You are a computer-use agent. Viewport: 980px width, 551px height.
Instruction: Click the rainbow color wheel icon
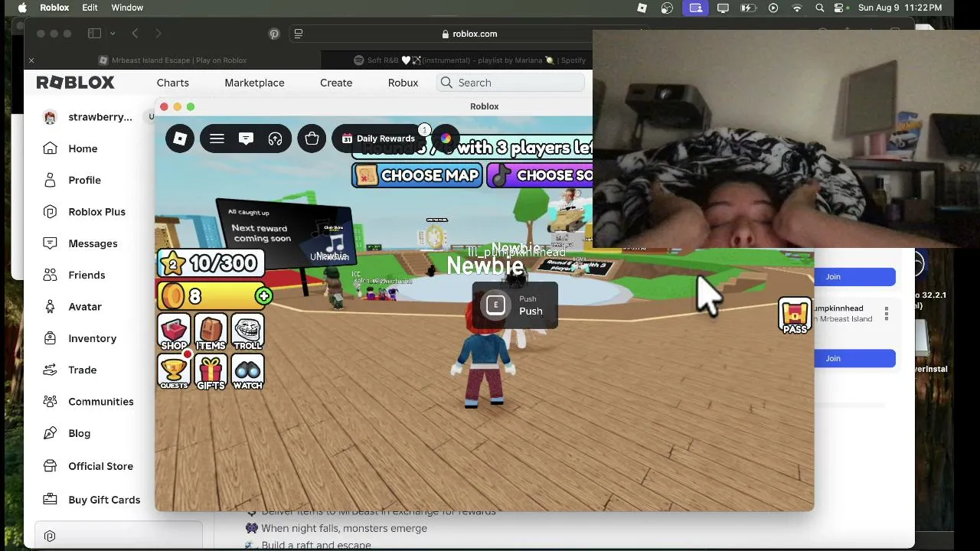(446, 139)
